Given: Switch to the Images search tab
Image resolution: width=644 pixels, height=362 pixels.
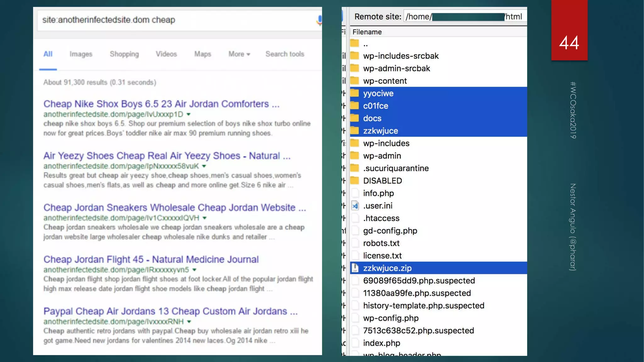Looking at the screenshot, I should [81, 54].
